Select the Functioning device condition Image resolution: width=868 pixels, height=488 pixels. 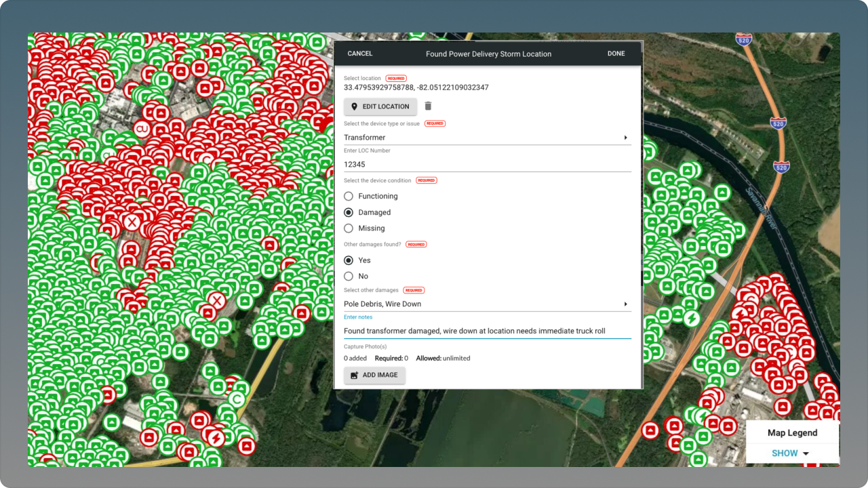pos(349,197)
